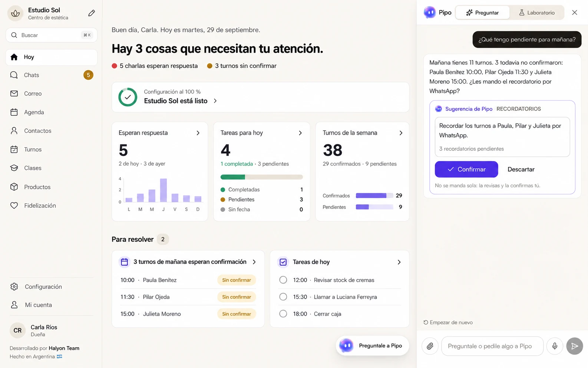Select Turnos in the sidebar
Image resolution: width=588 pixels, height=368 pixels.
[52, 149]
